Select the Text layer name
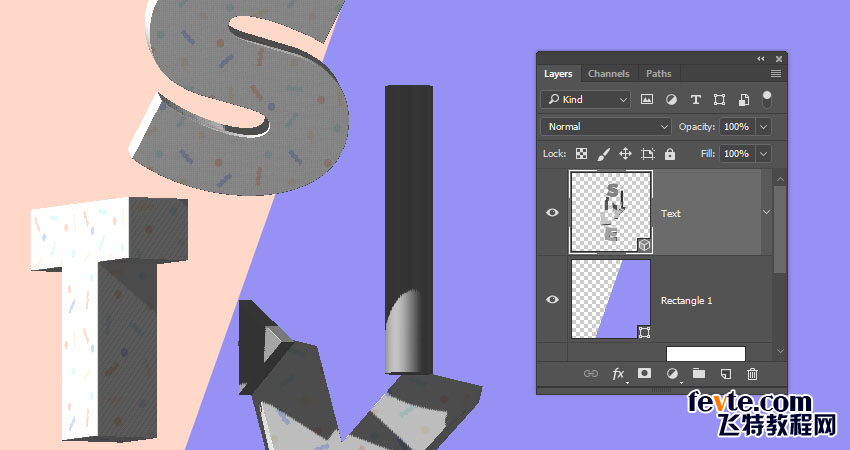The height and width of the screenshot is (450, 850). pyautogui.click(x=671, y=214)
